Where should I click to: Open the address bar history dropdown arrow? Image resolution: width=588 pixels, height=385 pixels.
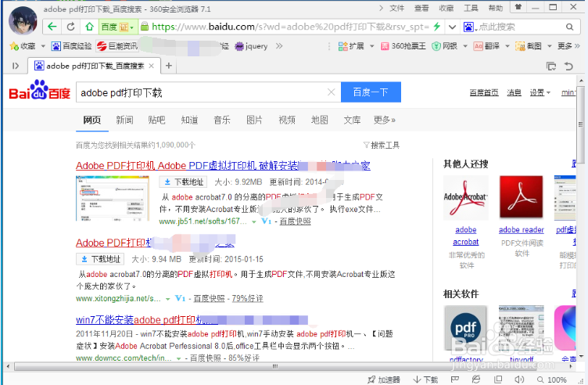click(452, 27)
